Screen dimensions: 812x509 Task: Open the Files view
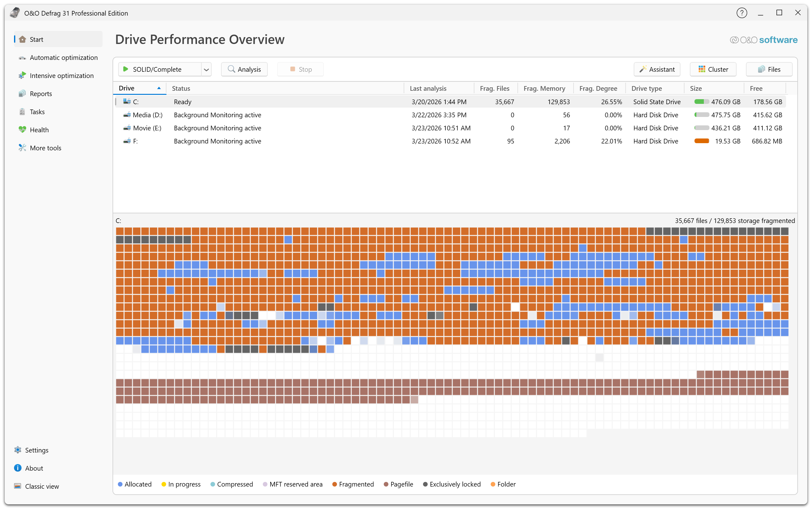(769, 69)
